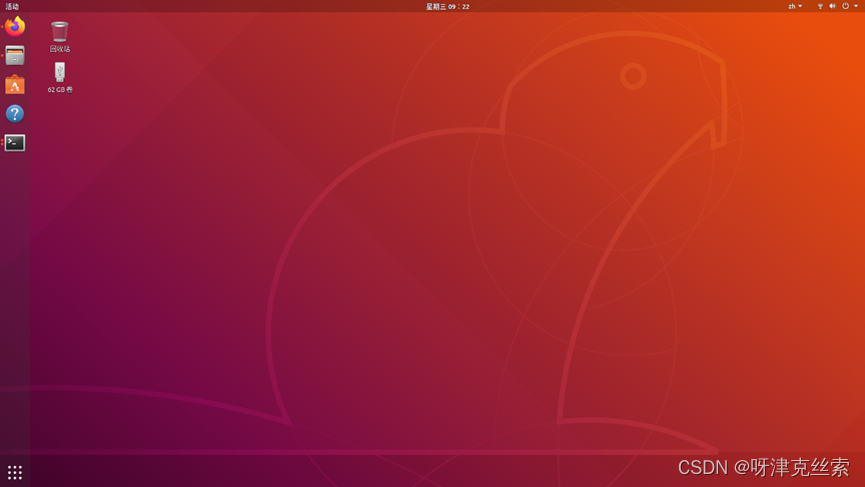865x487 pixels.
Task: Click the power icon in the top bar
Action: [x=845, y=7]
